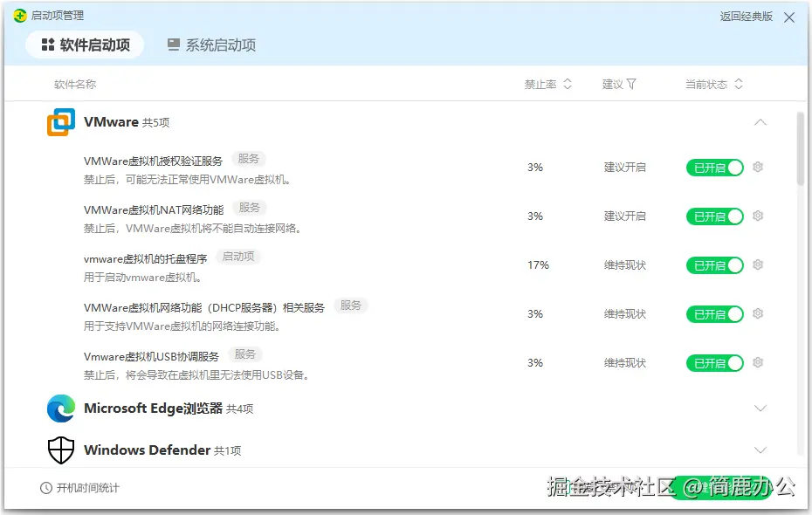Open settings gear for Vmware虚拟机USB协调服务
This screenshot has height=515, width=812.
[758, 362]
